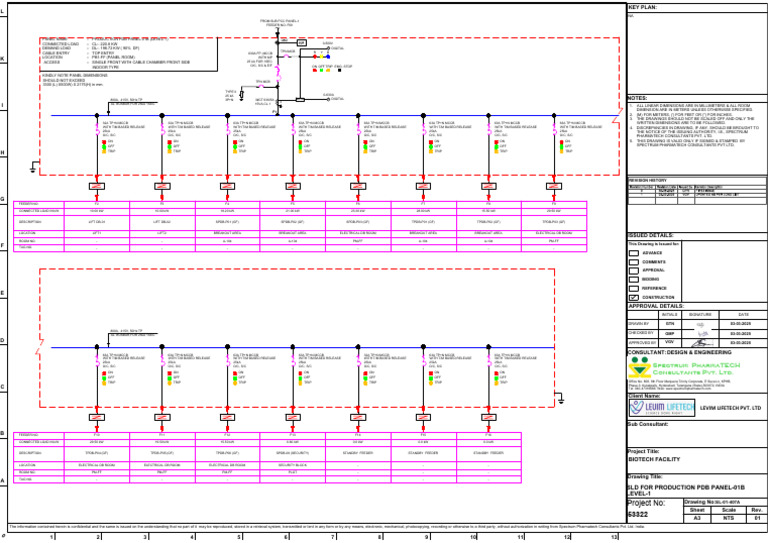Viewport: 768px width, 543px height.
Task: Click the confidentiality disclaimer line along the bottom
Action: pos(327,527)
